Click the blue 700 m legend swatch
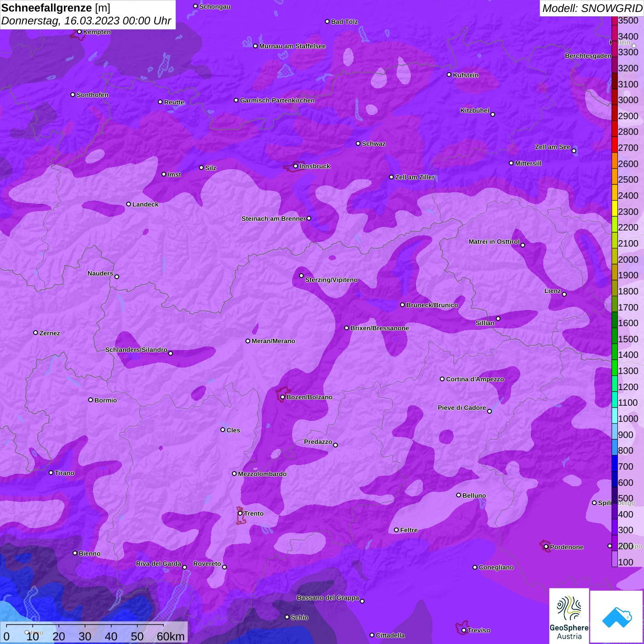Image resolution: width=644 pixels, height=644 pixels. [x=615, y=463]
